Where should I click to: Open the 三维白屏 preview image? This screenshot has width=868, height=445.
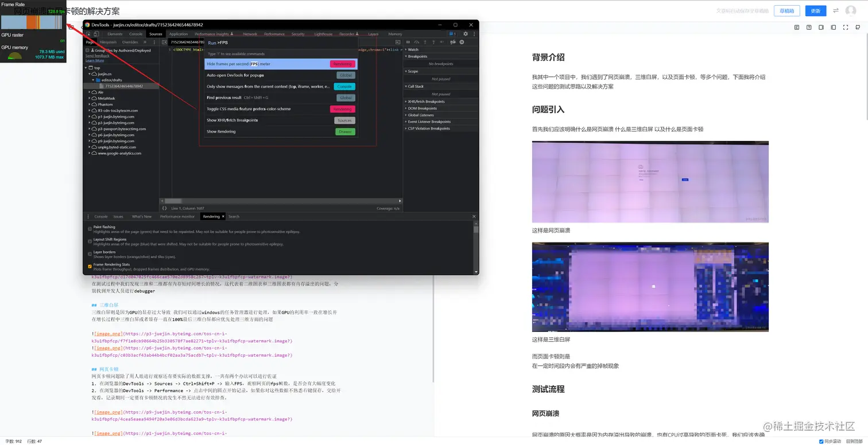coord(650,287)
